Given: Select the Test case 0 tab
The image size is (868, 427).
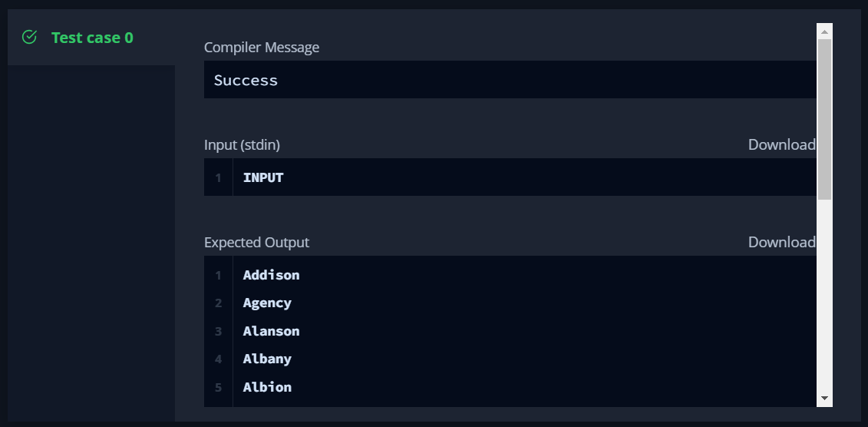Looking at the screenshot, I should 91,37.
